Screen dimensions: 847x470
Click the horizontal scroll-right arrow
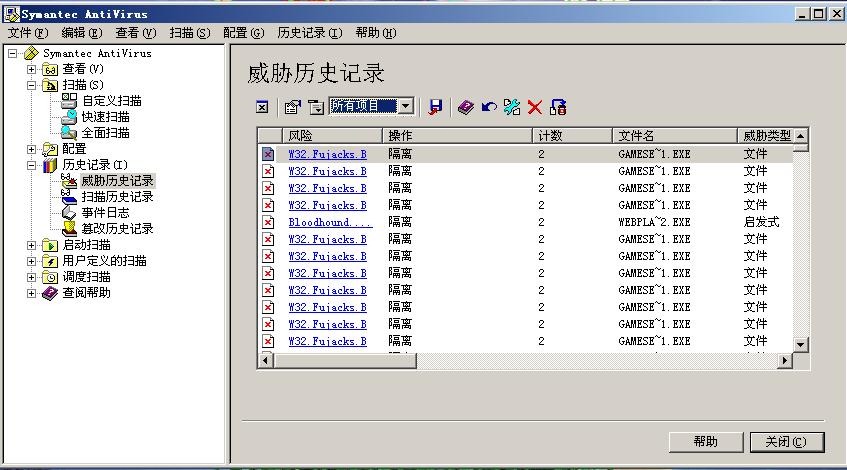tap(785, 360)
